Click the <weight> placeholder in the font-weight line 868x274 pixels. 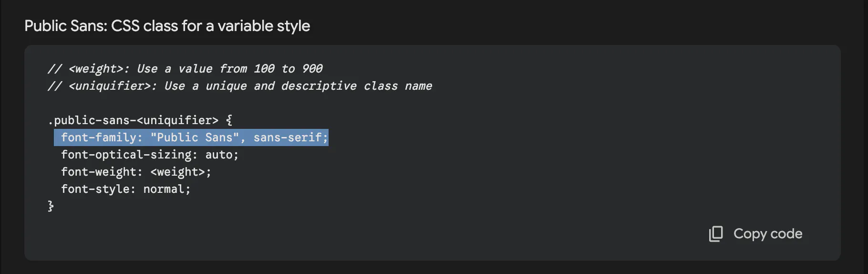point(177,172)
